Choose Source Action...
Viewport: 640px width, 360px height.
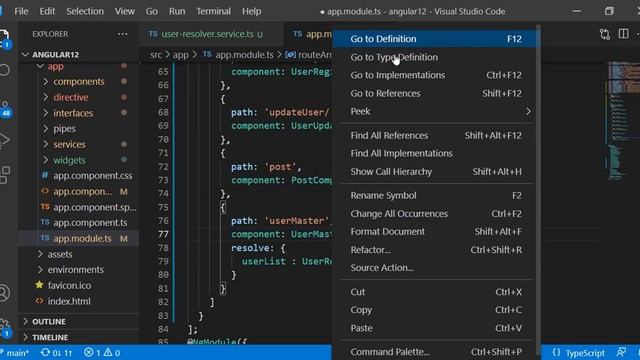[436, 268]
